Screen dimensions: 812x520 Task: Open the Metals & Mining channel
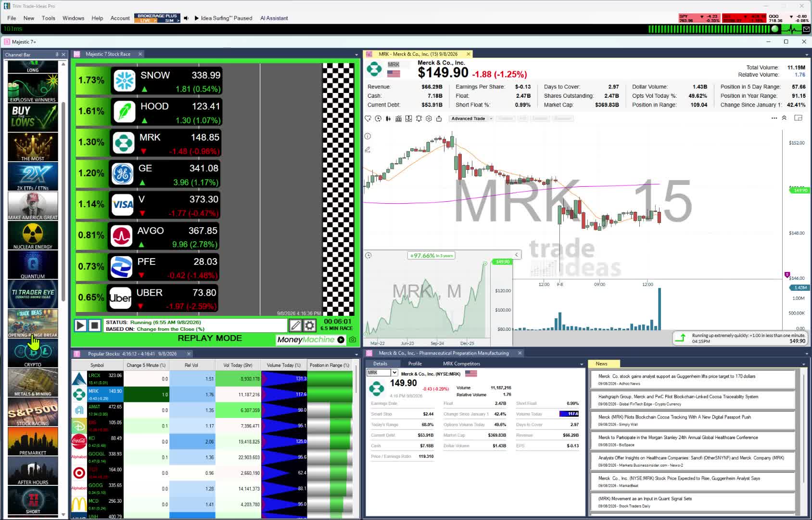point(33,383)
